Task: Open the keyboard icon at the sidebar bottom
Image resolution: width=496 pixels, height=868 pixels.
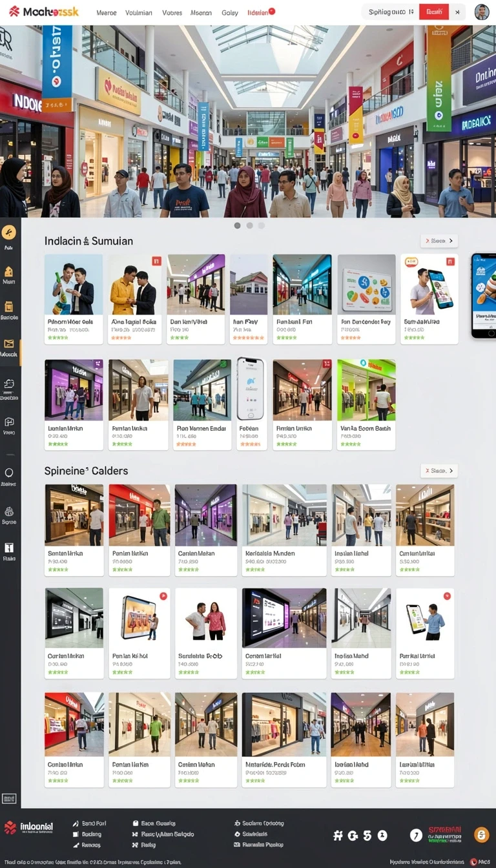Action: (x=9, y=798)
